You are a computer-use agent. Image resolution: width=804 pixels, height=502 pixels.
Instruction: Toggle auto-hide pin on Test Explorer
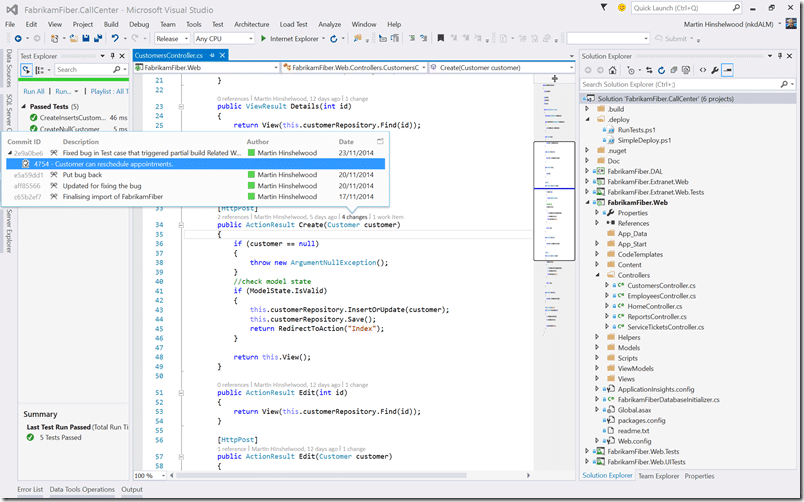(x=112, y=56)
